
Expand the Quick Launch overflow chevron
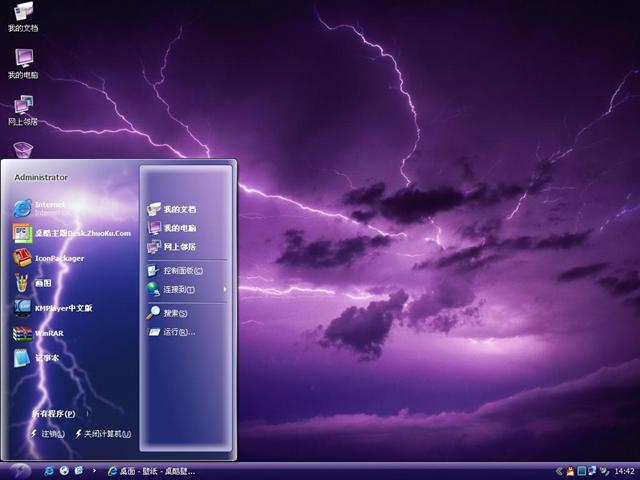click(94, 471)
